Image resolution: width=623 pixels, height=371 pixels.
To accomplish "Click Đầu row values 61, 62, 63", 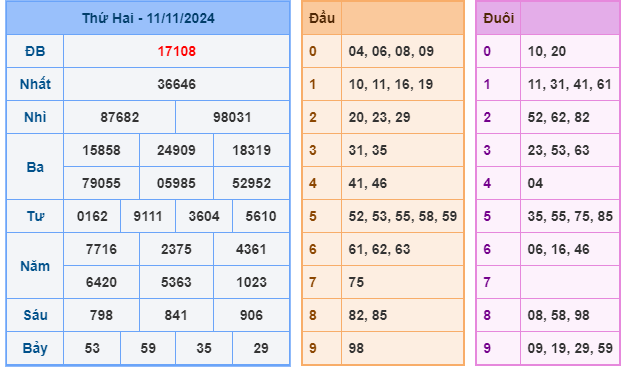I will click(x=379, y=249).
